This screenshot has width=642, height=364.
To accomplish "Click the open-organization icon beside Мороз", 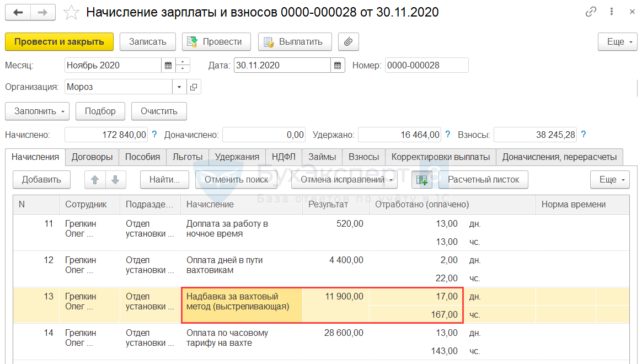I will tap(194, 87).
